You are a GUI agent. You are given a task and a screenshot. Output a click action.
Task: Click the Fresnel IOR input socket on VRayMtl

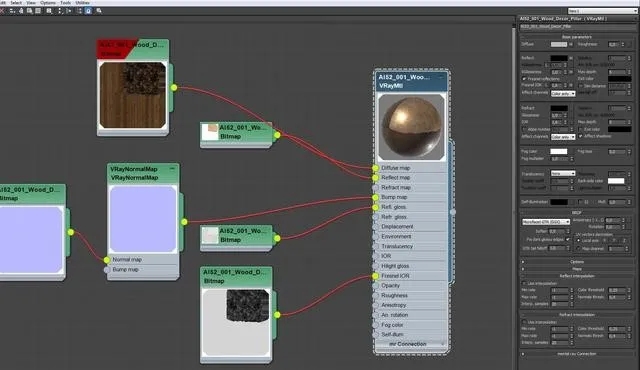(376, 276)
